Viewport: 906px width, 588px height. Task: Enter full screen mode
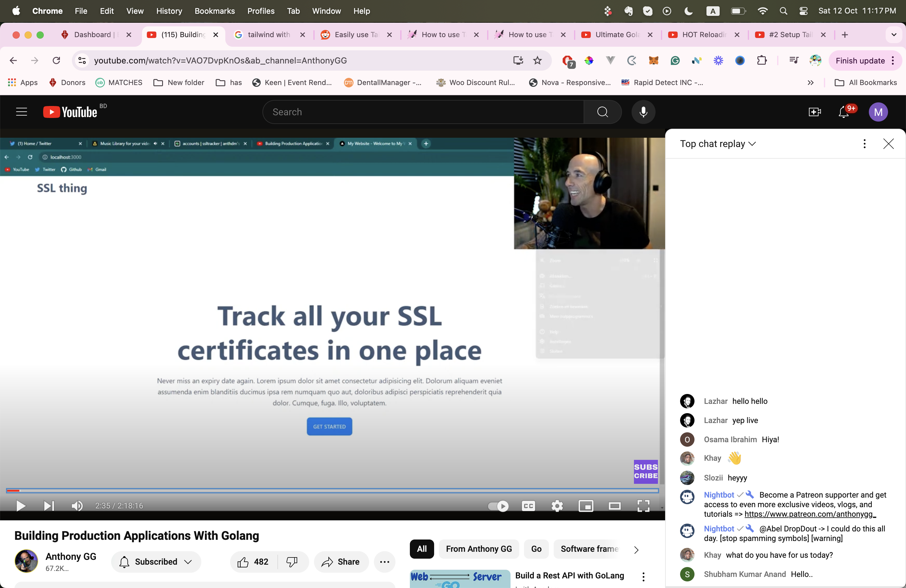coord(643,505)
